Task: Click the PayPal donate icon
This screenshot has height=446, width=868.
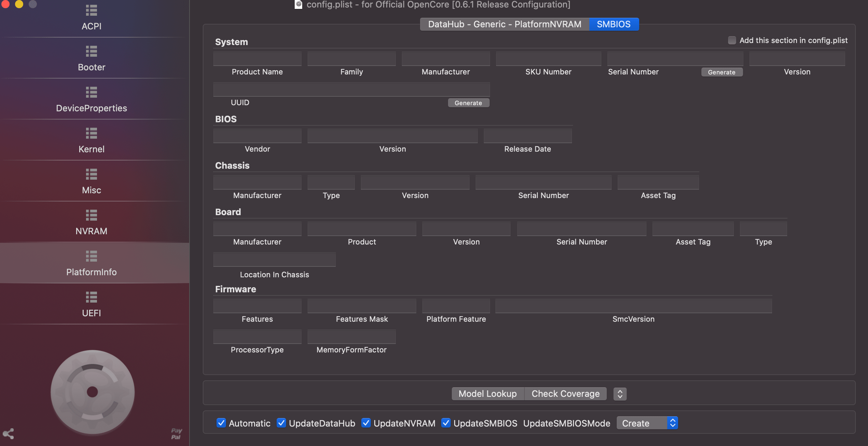Action: pyautogui.click(x=176, y=434)
